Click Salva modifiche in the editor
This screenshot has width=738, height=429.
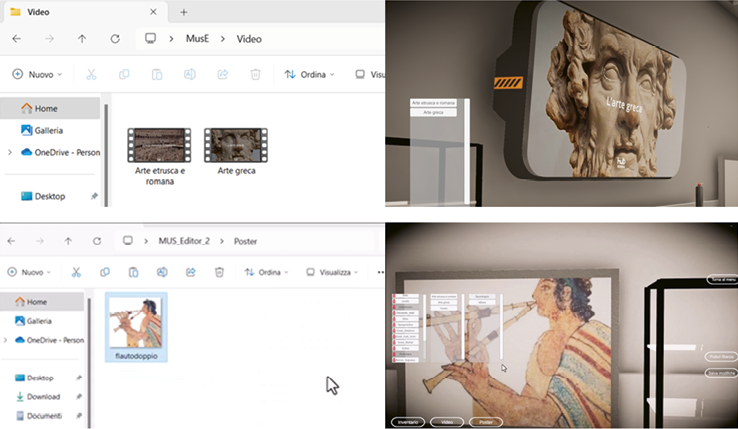pyautogui.click(x=721, y=373)
